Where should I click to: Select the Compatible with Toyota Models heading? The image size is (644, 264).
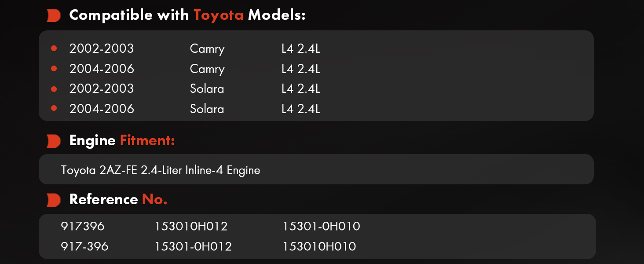[x=187, y=15]
